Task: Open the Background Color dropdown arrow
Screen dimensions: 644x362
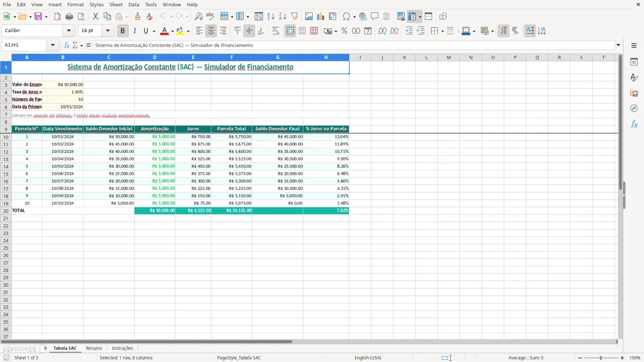Action: tap(188, 31)
